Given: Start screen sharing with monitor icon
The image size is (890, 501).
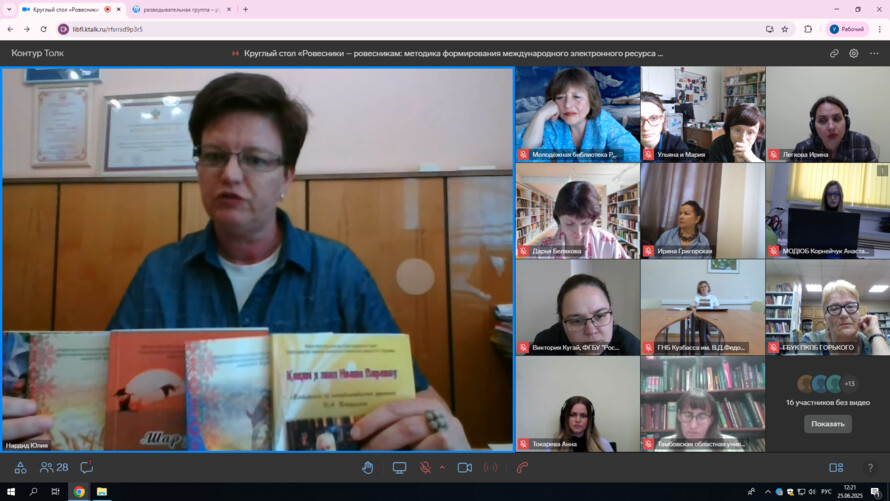Looking at the screenshot, I should click(x=399, y=467).
